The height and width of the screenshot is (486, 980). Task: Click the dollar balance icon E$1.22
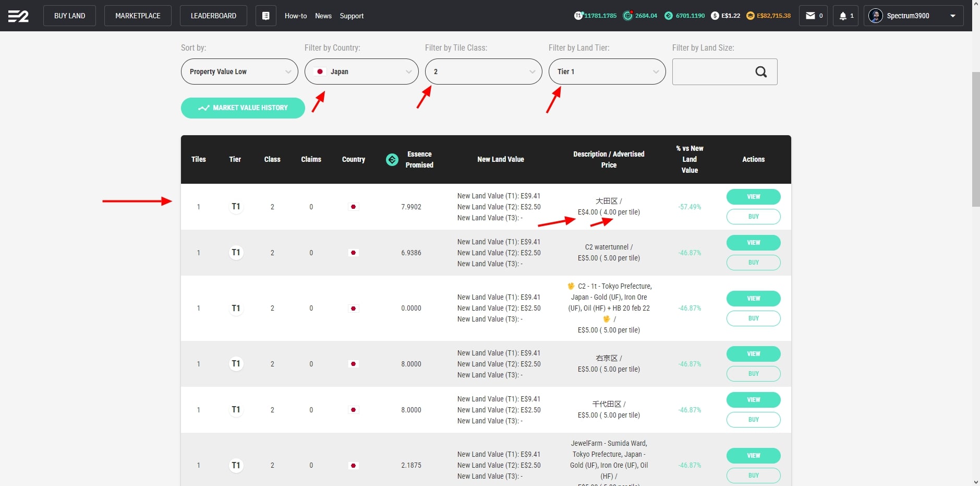point(715,16)
